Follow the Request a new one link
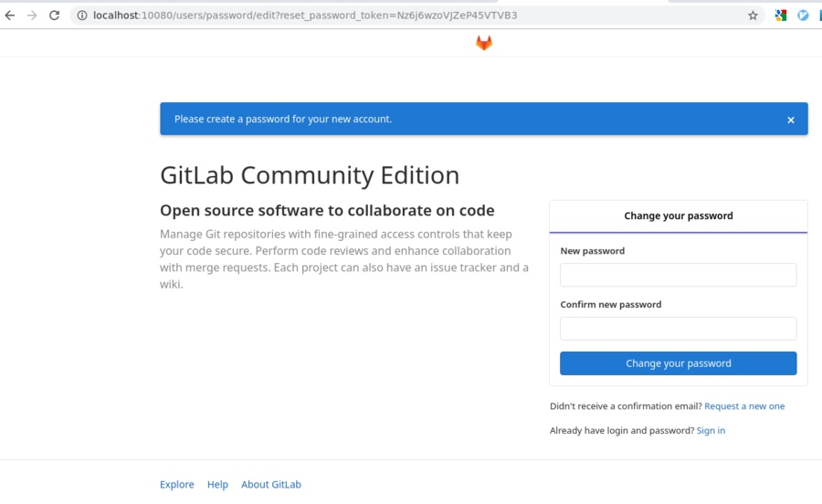Screen dimensions: 822x504 (x=744, y=406)
